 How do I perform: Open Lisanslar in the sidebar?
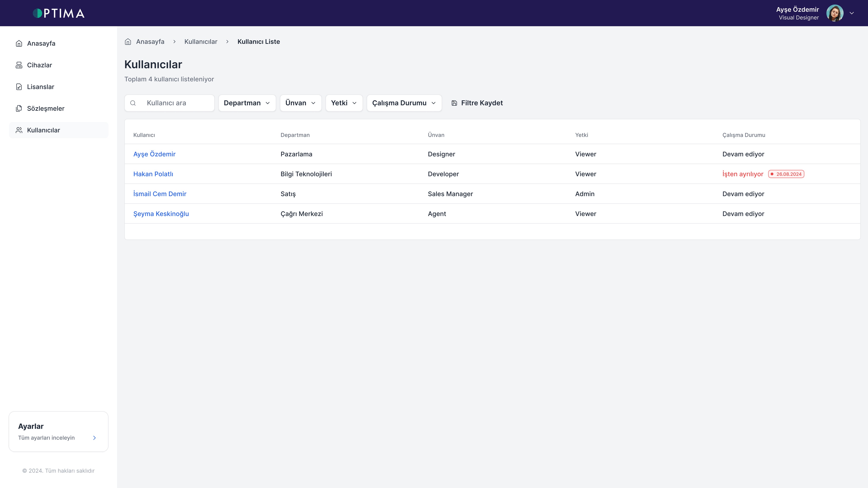point(59,87)
